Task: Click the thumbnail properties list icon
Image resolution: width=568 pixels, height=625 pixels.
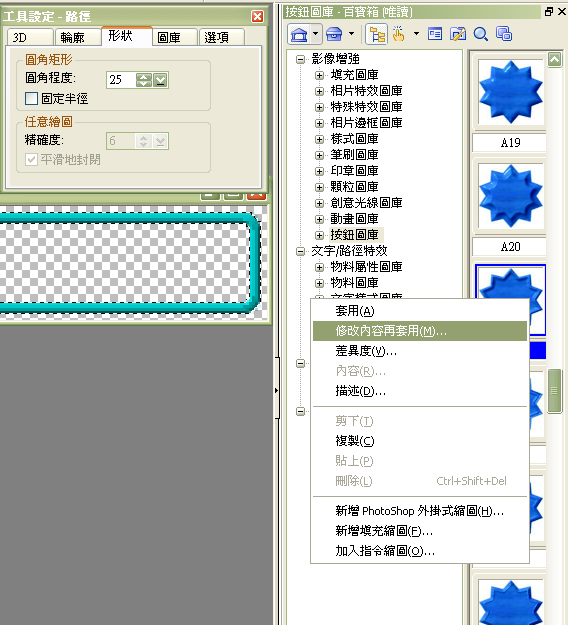Action: [x=435, y=34]
